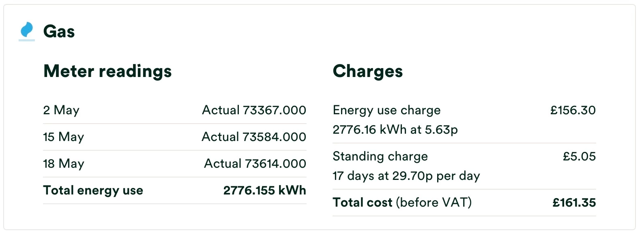Click the Total cost (before VAT) label
Image resolution: width=644 pixels, height=235 pixels.
tap(402, 203)
